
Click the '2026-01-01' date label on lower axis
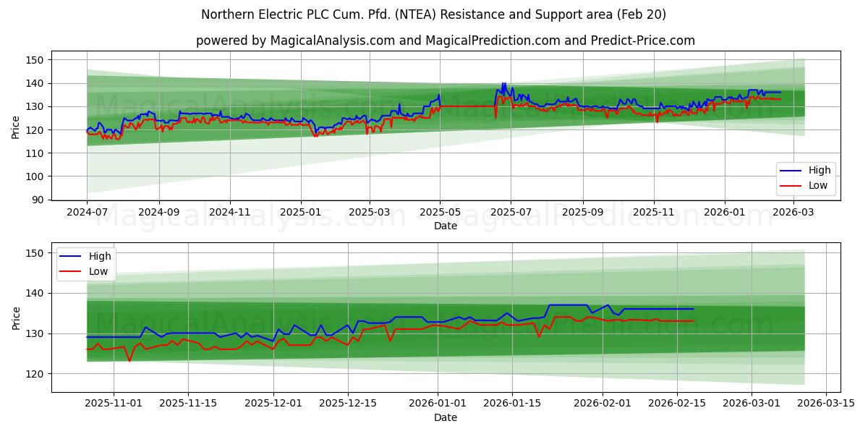[438, 404]
